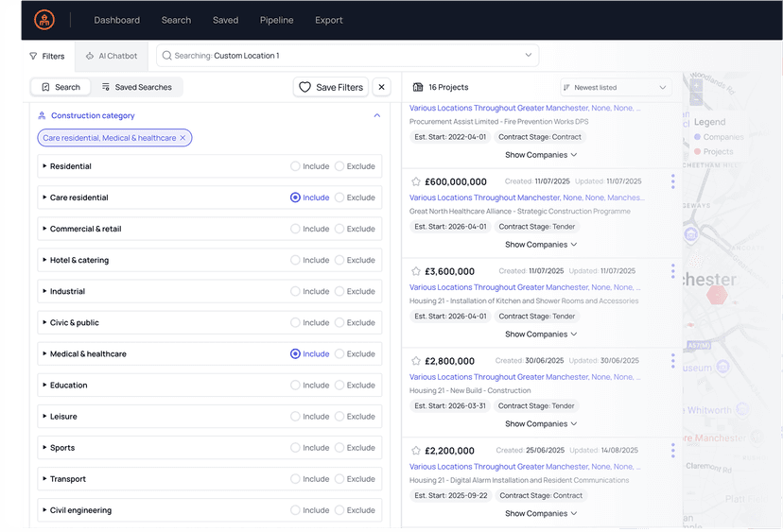The image size is (783, 532).
Task: Click the Filters funnel icon
Action: click(34, 56)
